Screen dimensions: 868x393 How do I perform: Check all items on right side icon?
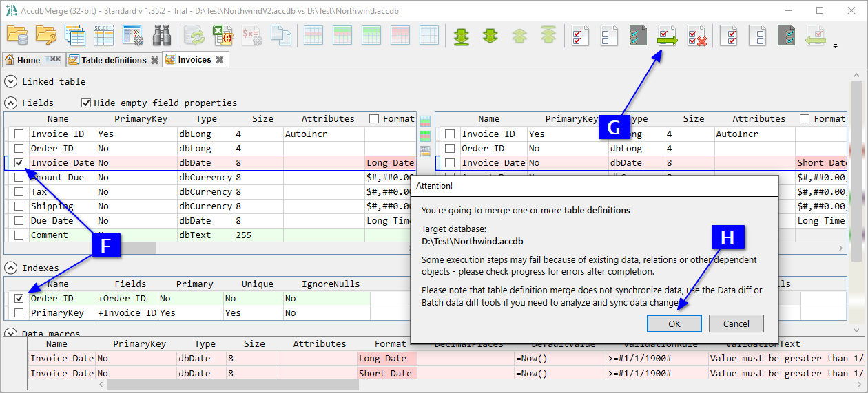(729, 35)
